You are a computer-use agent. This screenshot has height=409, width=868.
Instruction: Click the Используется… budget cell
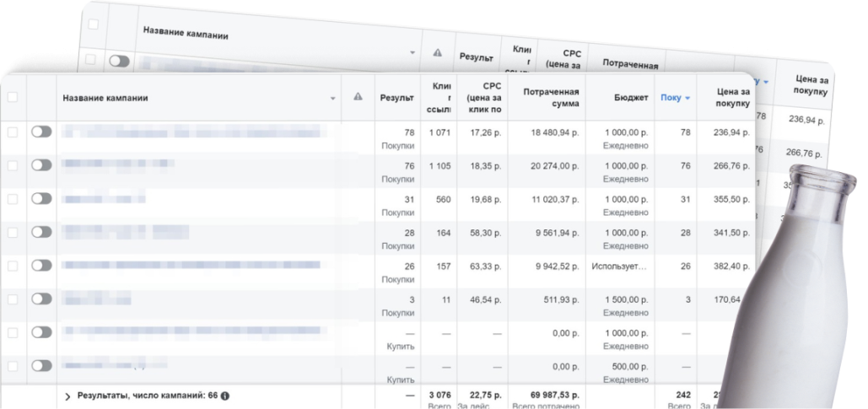(619, 266)
